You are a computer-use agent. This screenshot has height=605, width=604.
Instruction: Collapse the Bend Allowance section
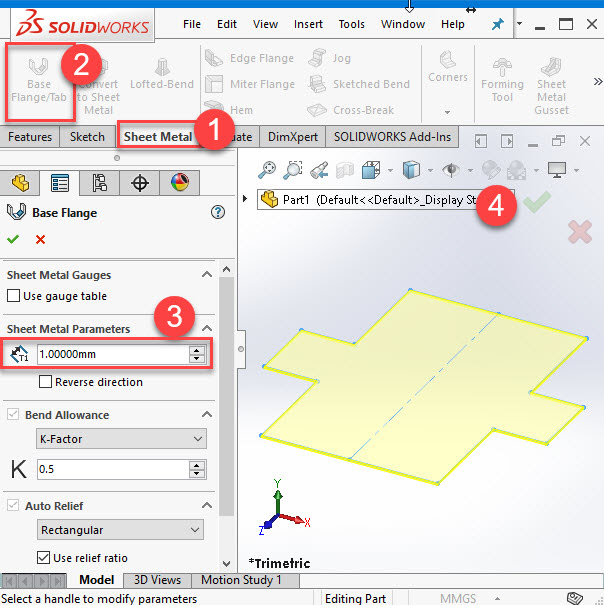coord(207,414)
